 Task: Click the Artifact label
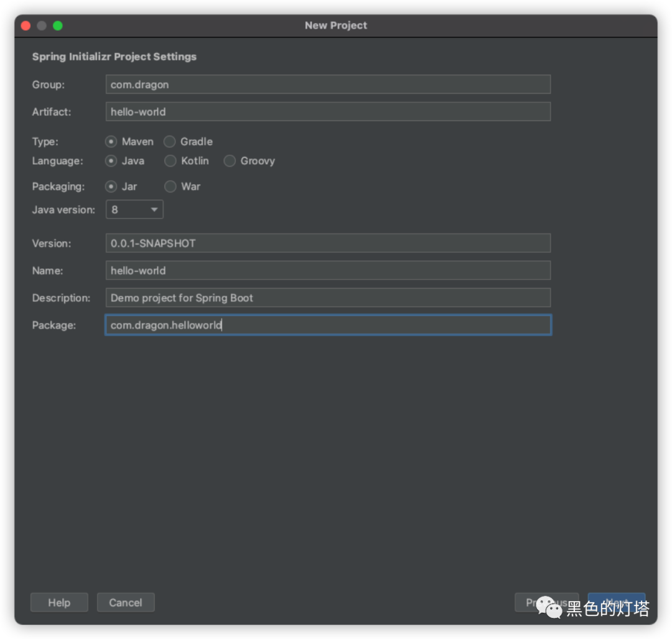pos(52,112)
